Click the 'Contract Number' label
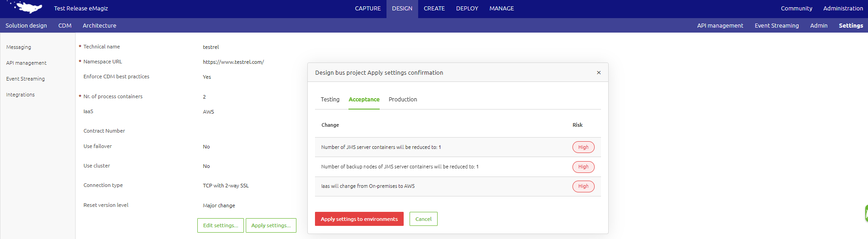The width and height of the screenshot is (868, 239). coord(104,131)
